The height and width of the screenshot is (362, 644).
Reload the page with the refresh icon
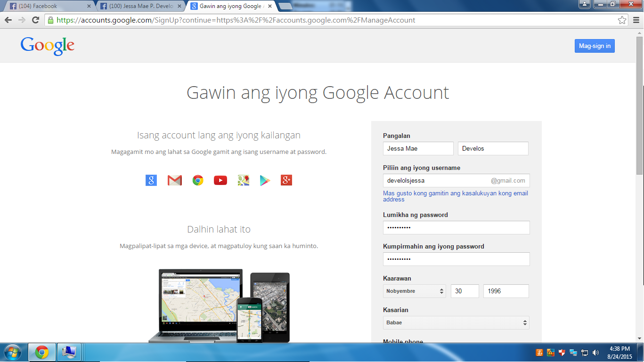click(35, 20)
